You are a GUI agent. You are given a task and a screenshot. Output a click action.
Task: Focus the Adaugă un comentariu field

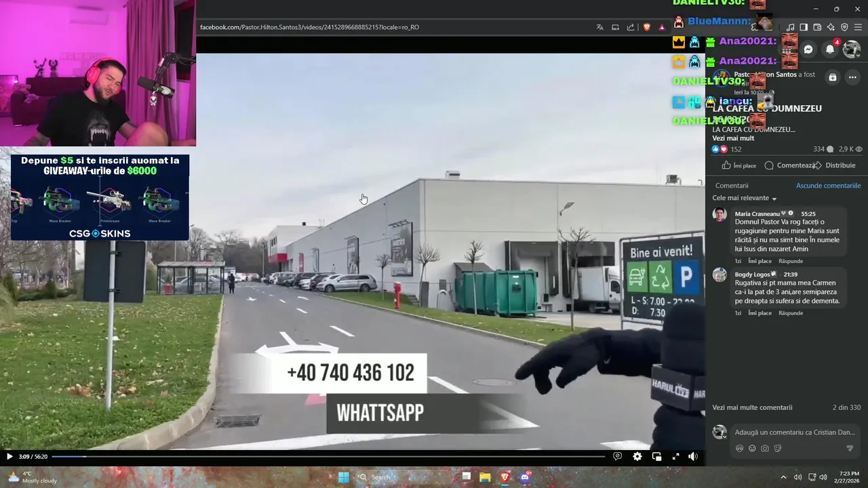point(794,432)
